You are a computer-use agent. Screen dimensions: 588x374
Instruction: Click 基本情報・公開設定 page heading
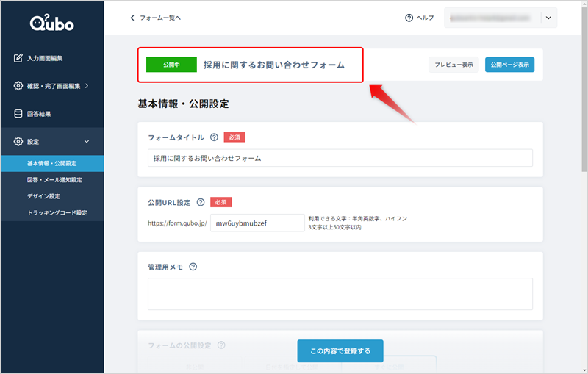183,104
